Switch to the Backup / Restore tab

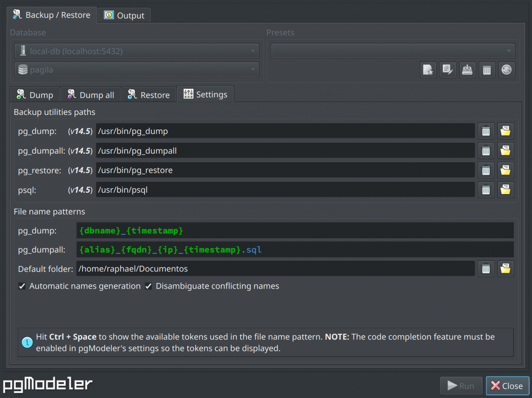coord(52,15)
